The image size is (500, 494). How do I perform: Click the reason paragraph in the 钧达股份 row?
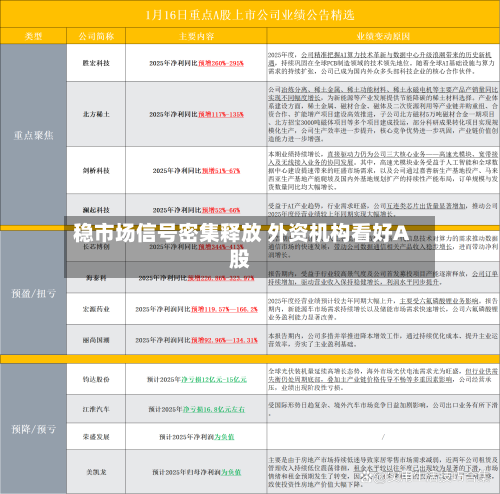(x=383, y=379)
